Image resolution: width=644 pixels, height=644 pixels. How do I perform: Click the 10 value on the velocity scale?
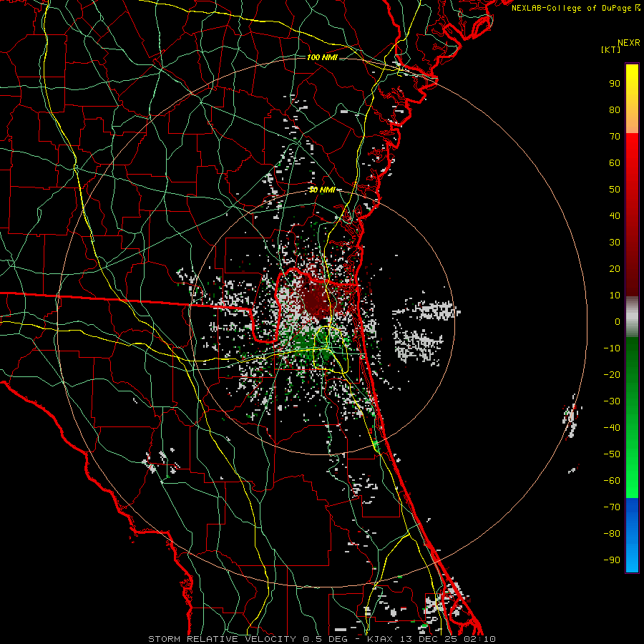click(x=615, y=296)
